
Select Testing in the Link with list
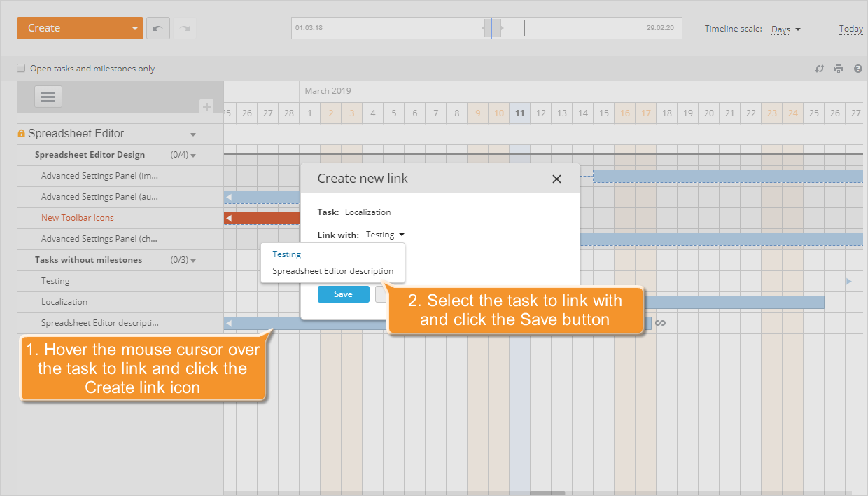[286, 254]
